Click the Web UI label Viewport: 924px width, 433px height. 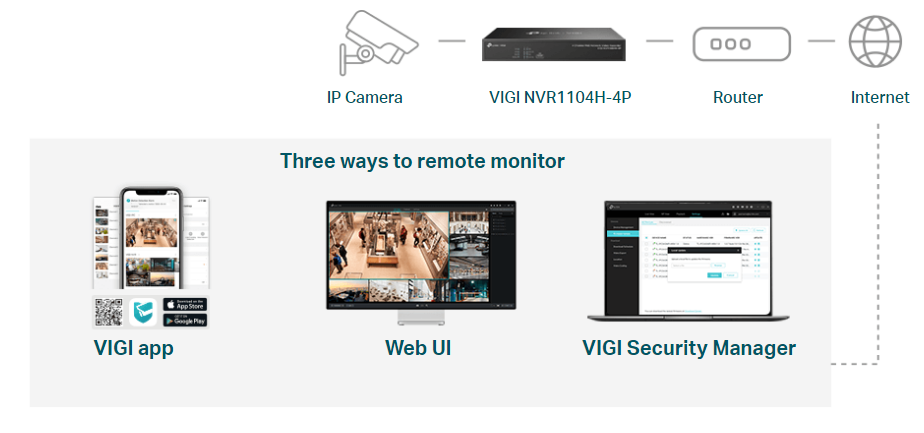click(418, 348)
